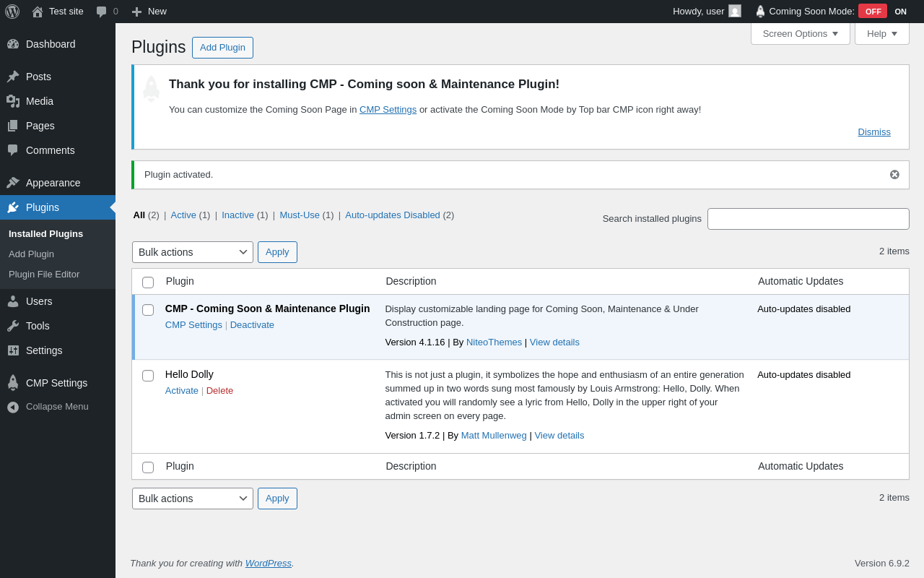Screen dimensions: 924x578
Task: Open the Test site home icon
Action: [38, 12]
